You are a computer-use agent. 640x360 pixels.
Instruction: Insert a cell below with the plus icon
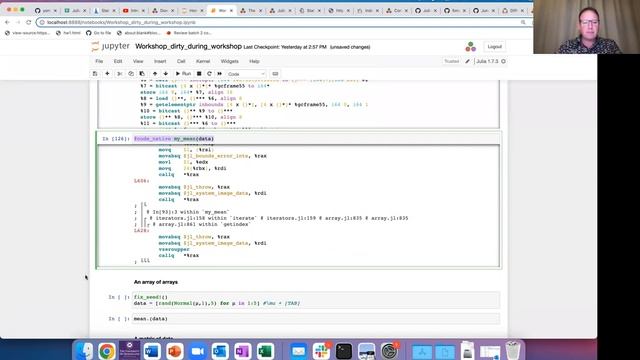tap(107, 74)
